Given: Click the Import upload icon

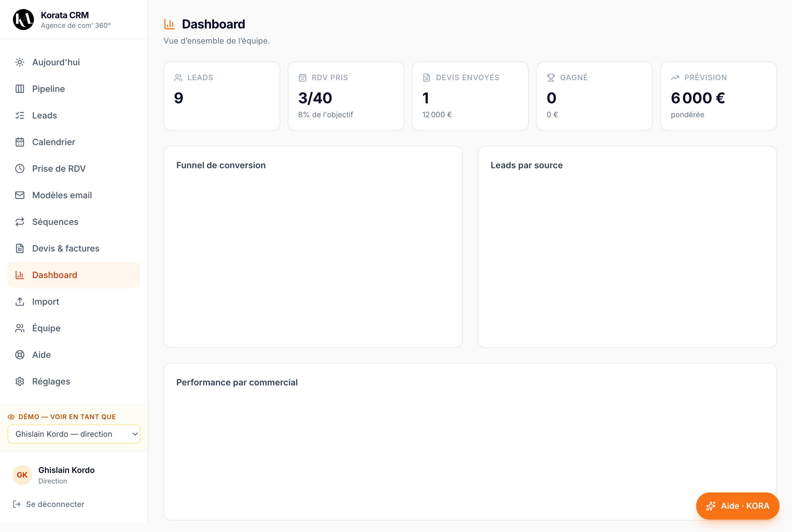Looking at the screenshot, I should (x=20, y=302).
